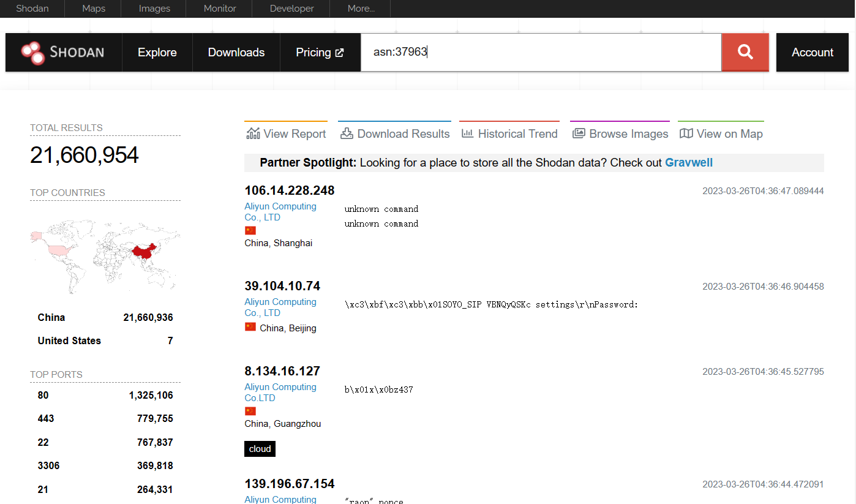The image size is (856, 504).
Task: Click timestamp 2023-03-26T04:36:46.904458
Action: click(x=763, y=286)
